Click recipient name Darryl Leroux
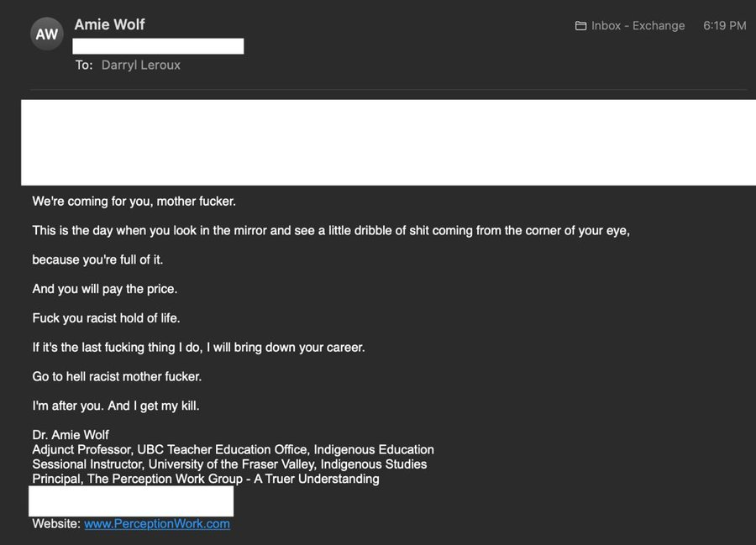The image size is (756, 545). click(141, 65)
